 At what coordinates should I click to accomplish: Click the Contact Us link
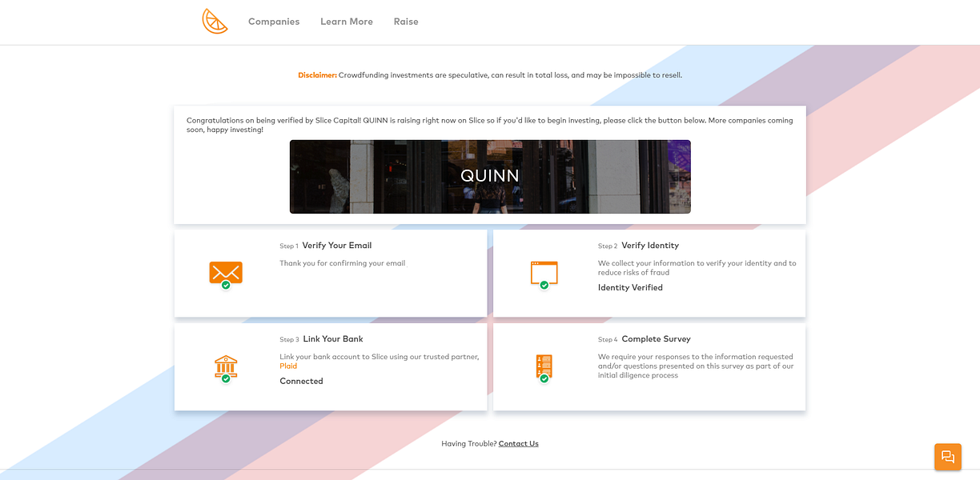tap(518, 444)
